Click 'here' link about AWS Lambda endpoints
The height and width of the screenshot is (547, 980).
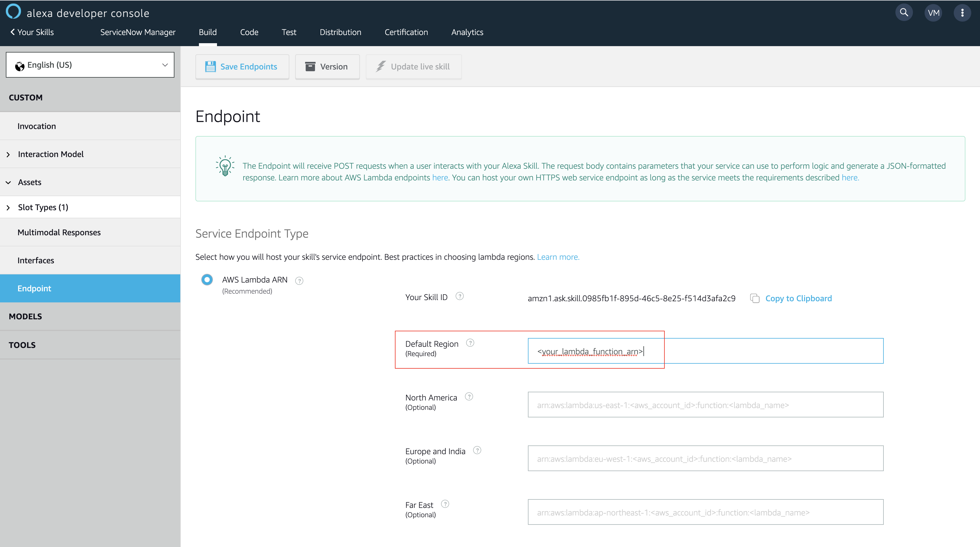pyautogui.click(x=440, y=177)
